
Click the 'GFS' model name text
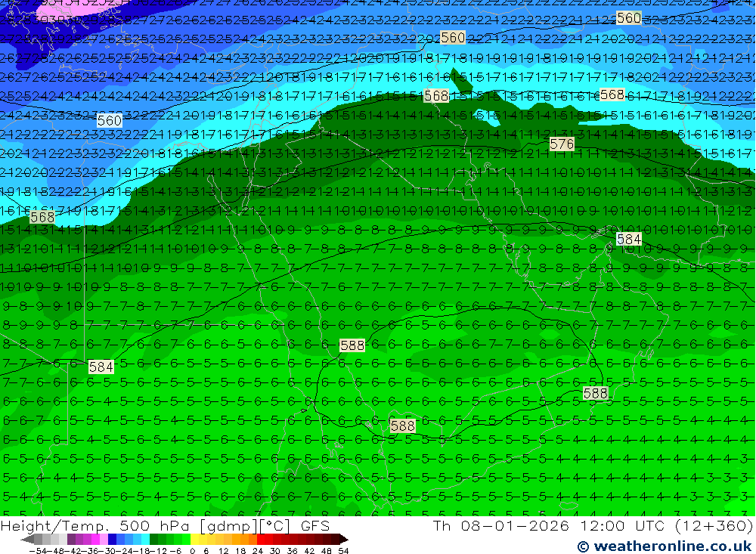[x=314, y=526]
